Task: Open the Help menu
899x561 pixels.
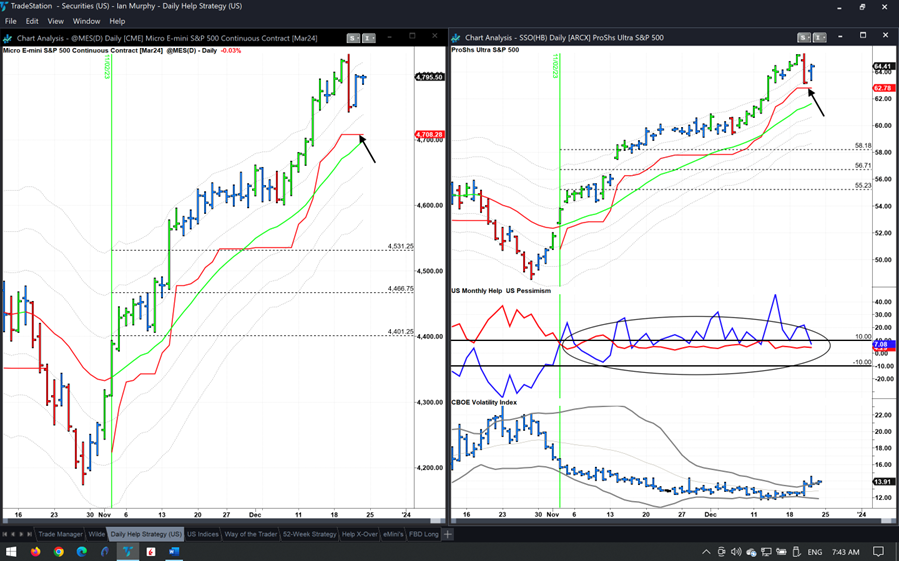Action: point(117,21)
